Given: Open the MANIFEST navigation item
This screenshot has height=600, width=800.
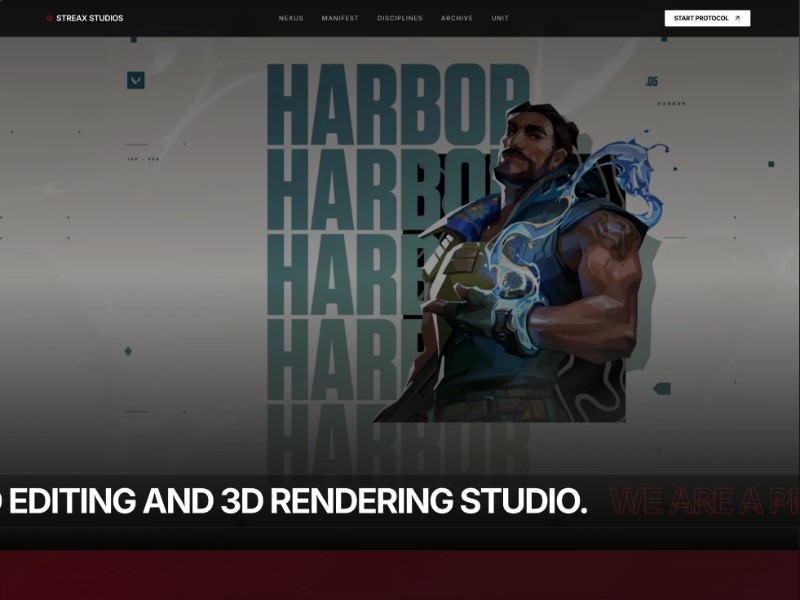Looking at the screenshot, I should pos(339,17).
